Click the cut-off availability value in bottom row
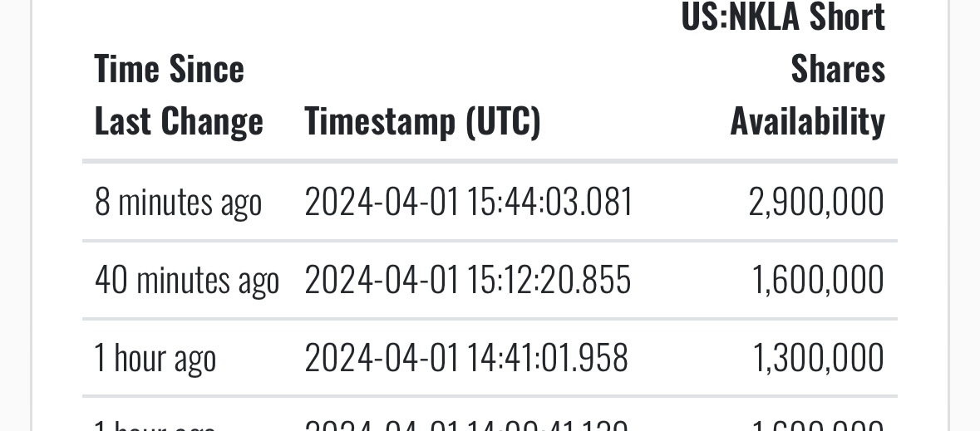The width and height of the screenshot is (980, 431). (818, 424)
